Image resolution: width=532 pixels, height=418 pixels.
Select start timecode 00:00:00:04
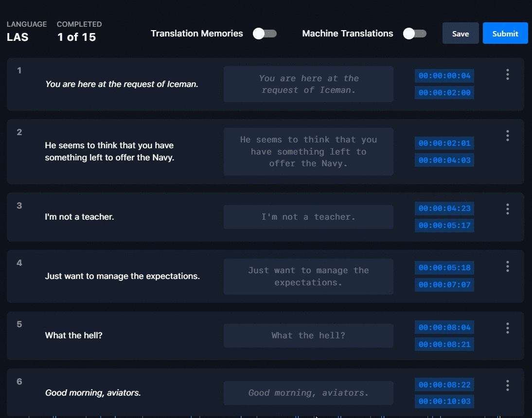(x=444, y=76)
